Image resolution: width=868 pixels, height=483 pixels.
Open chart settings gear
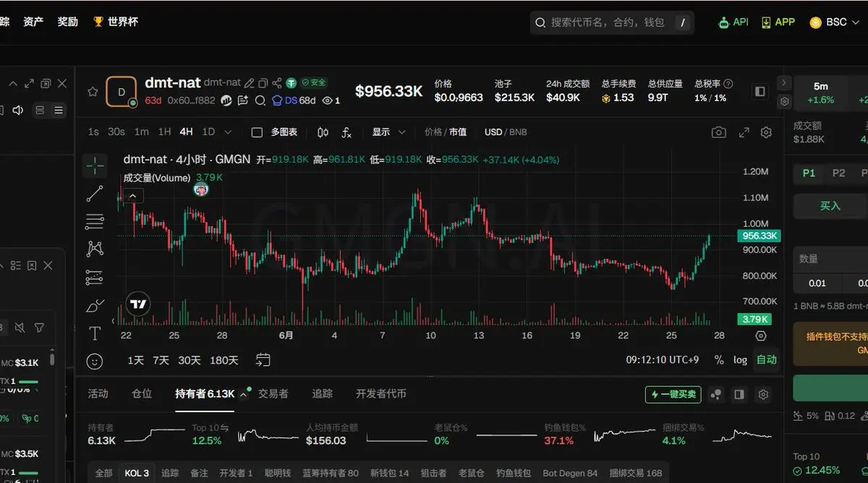[x=766, y=132]
